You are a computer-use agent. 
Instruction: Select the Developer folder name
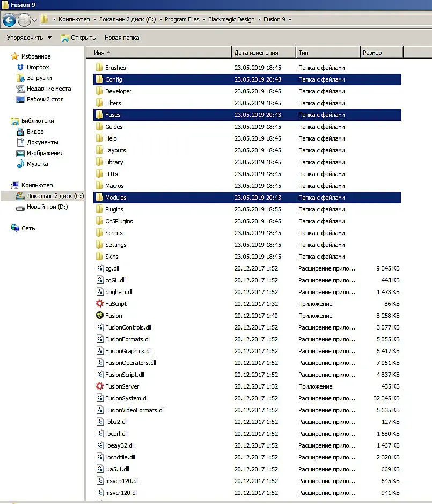pyautogui.click(x=118, y=91)
